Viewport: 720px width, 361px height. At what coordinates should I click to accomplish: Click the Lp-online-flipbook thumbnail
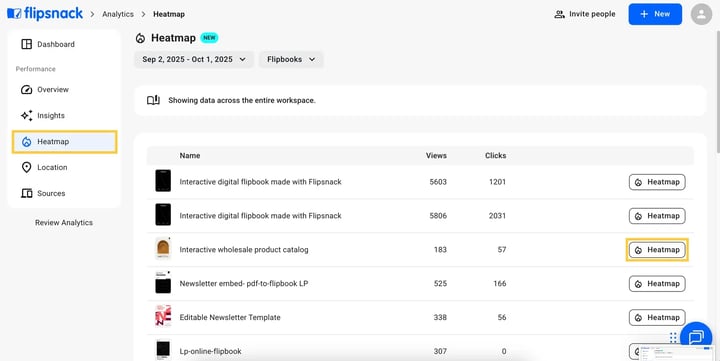[163, 350]
